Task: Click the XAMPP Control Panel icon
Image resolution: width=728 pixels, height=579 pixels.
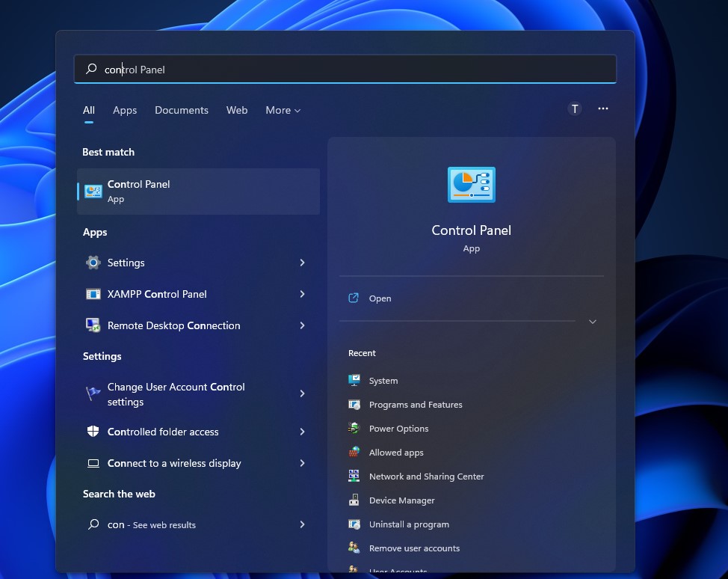Action: 93,294
